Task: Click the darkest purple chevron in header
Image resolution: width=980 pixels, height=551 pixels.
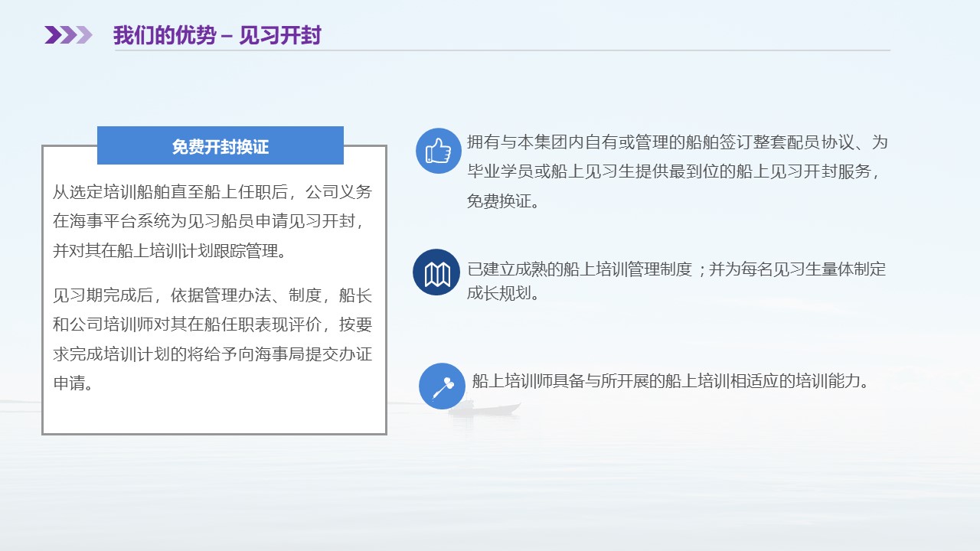Action: coord(53,35)
